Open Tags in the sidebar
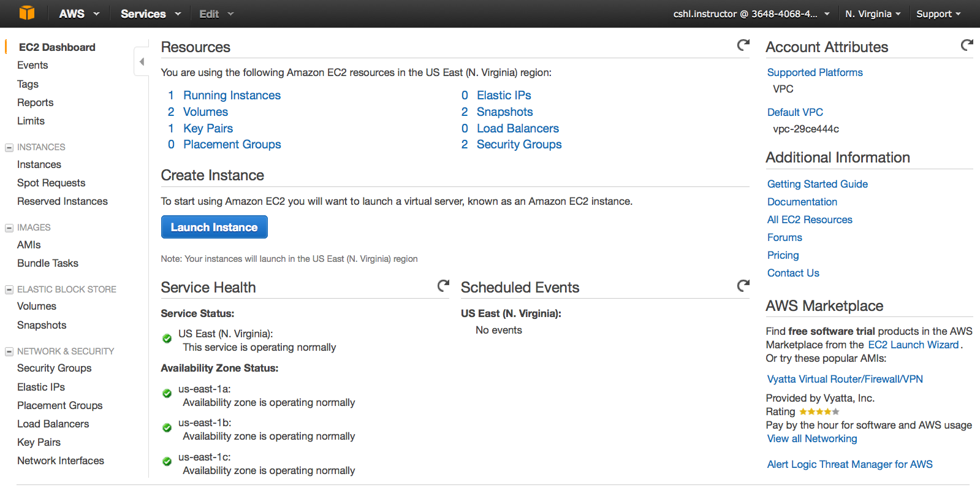 [x=28, y=84]
